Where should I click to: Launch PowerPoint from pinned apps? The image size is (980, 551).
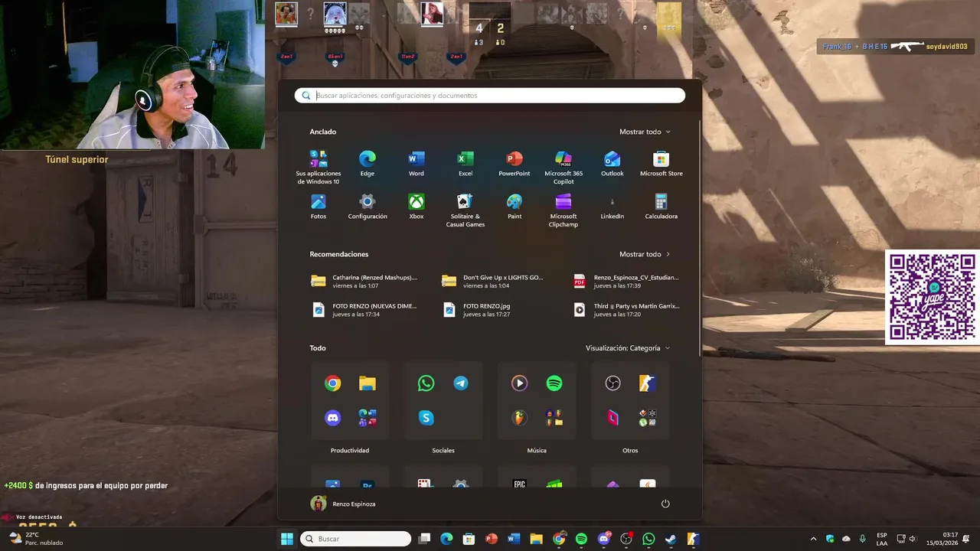[514, 164]
